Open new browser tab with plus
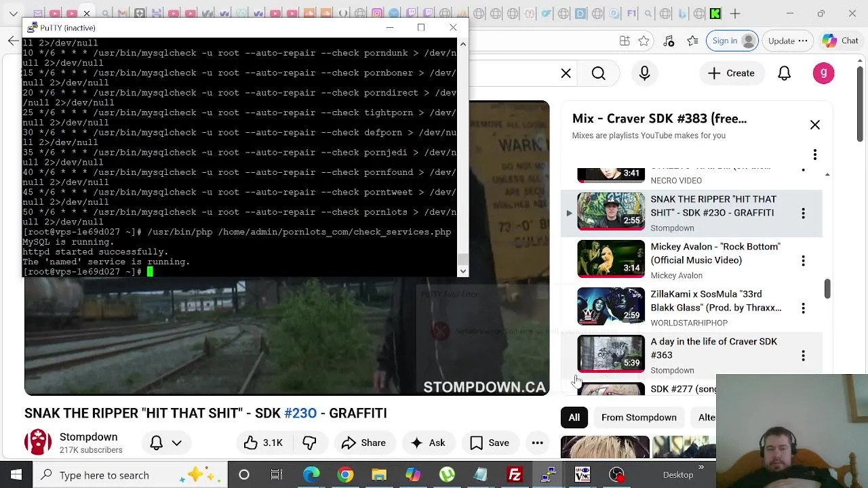The width and height of the screenshot is (868, 488). 736,14
